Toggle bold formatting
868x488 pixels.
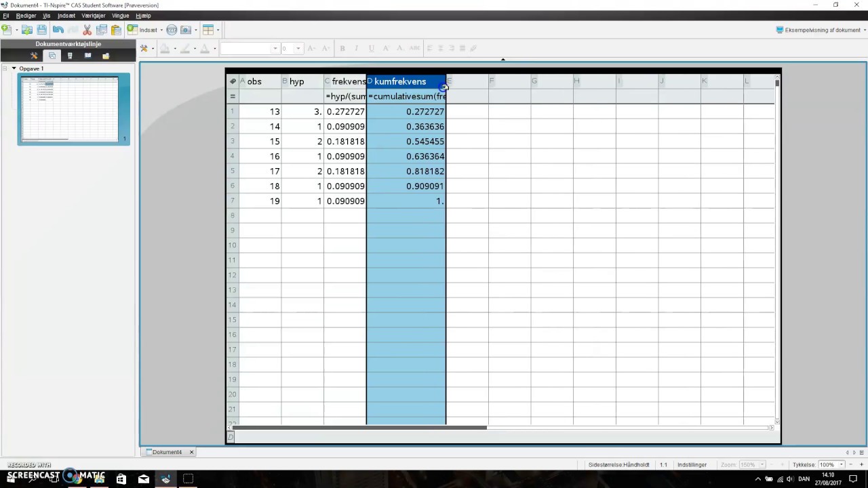click(342, 48)
